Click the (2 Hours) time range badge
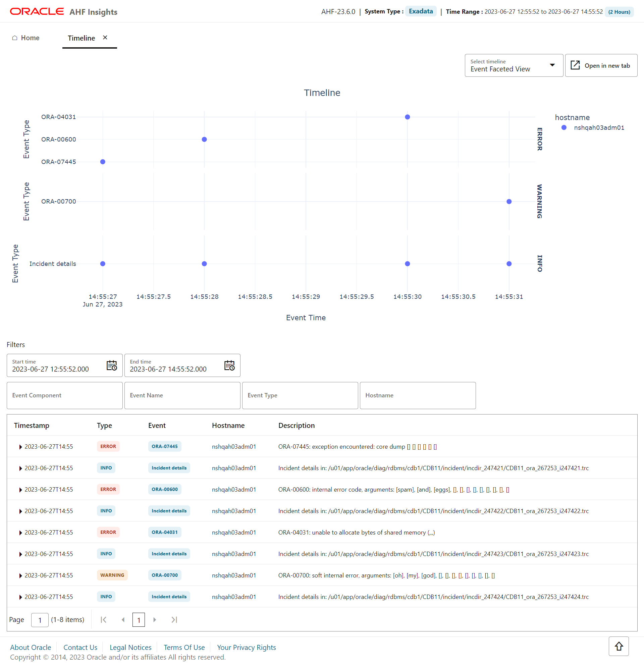 click(x=619, y=12)
